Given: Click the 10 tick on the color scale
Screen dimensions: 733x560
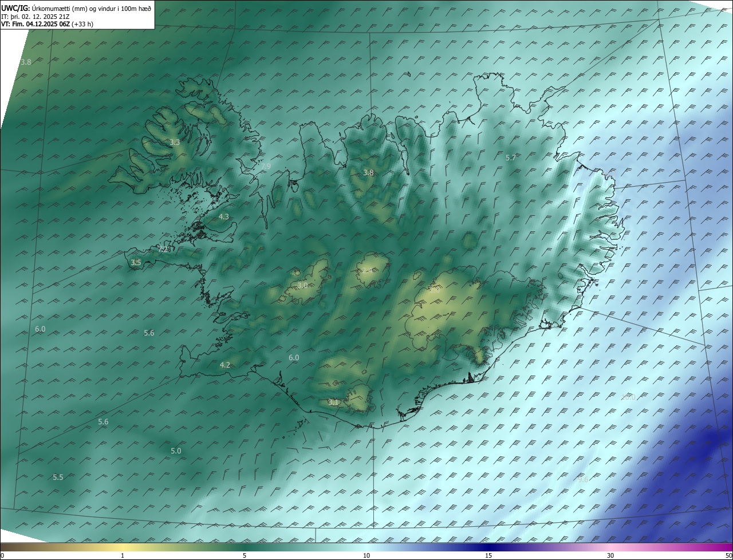Looking at the screenshot, I should [x=366, y=555].
